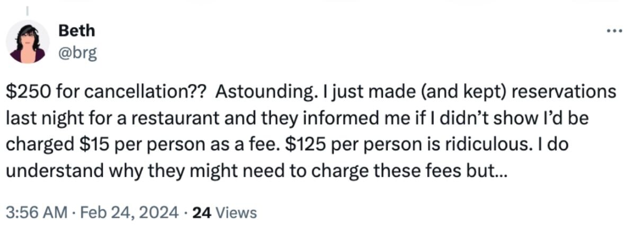The image size is (644, 240).
Task: Click the @brg username handle
Action: (77, 53)
